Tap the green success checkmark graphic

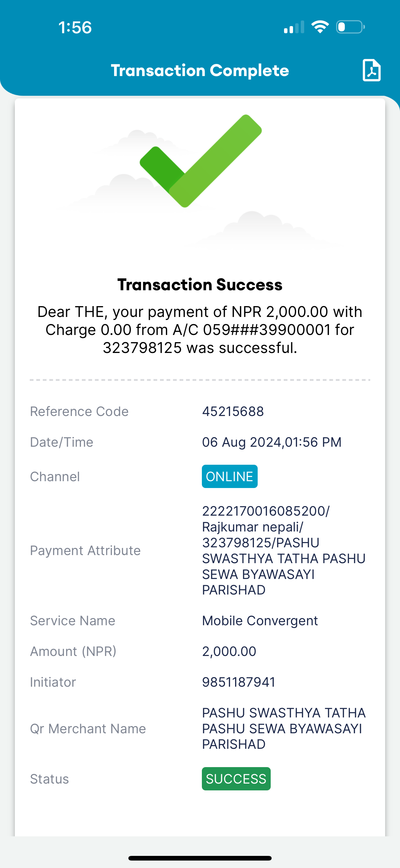pos(201,161)
